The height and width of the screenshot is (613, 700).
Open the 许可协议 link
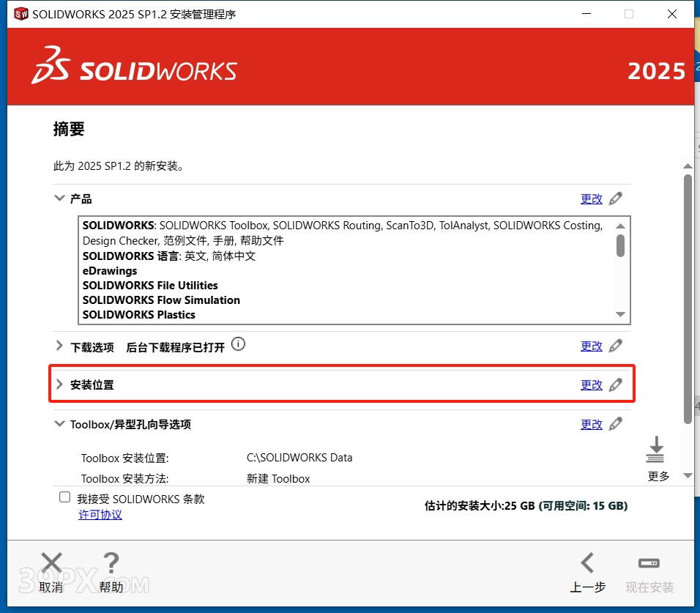100,514
